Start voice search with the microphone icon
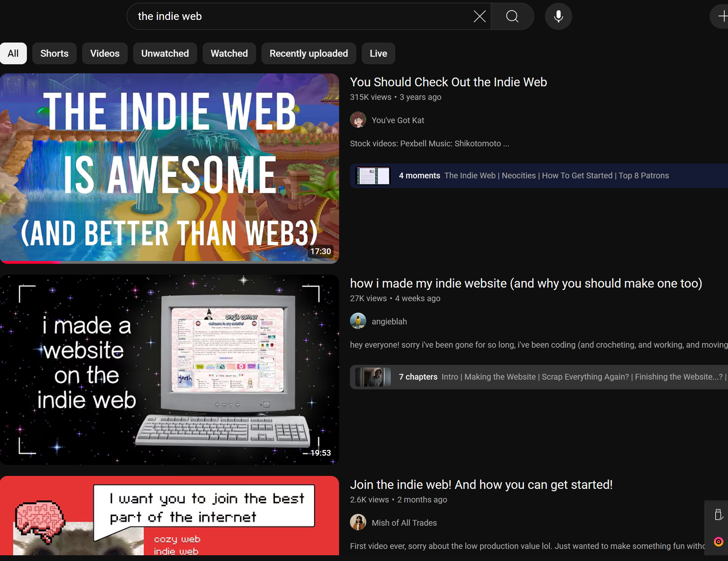The image size is (728, 561). coord(558,16)
